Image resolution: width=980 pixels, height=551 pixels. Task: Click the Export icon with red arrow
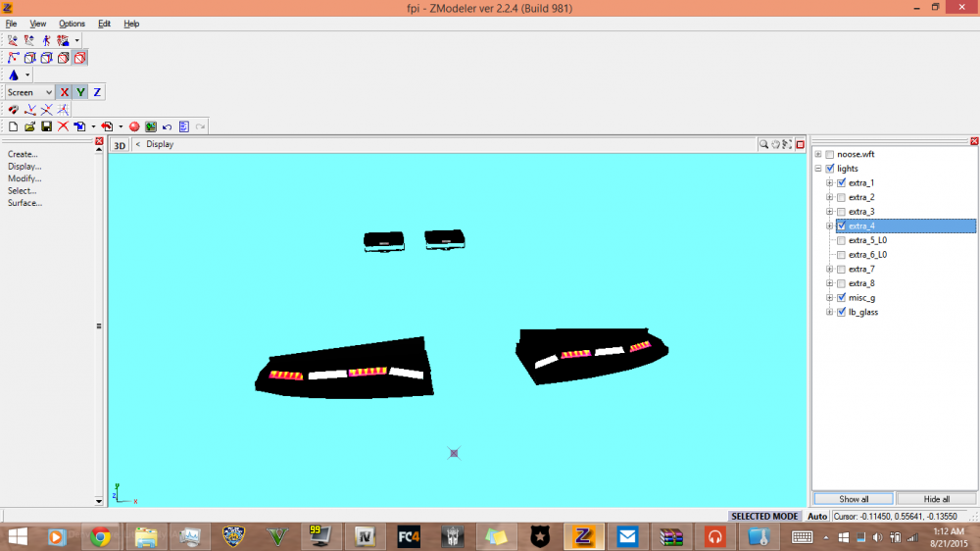[107, 126]
